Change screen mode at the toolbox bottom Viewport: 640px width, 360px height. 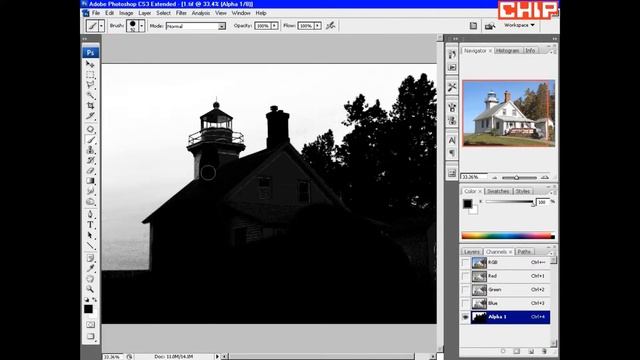(x=90, y=336)
